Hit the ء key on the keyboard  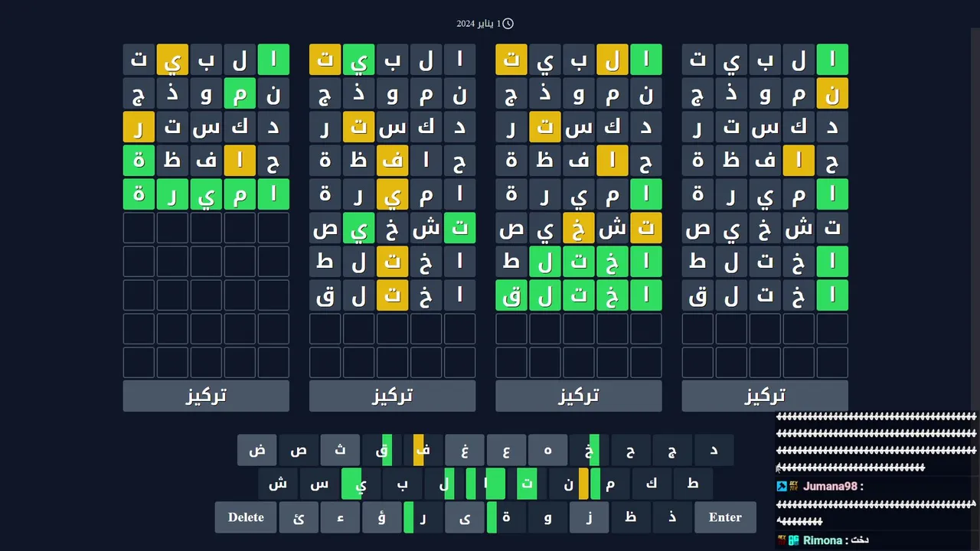pyautogui.click(x=340, y=517)
